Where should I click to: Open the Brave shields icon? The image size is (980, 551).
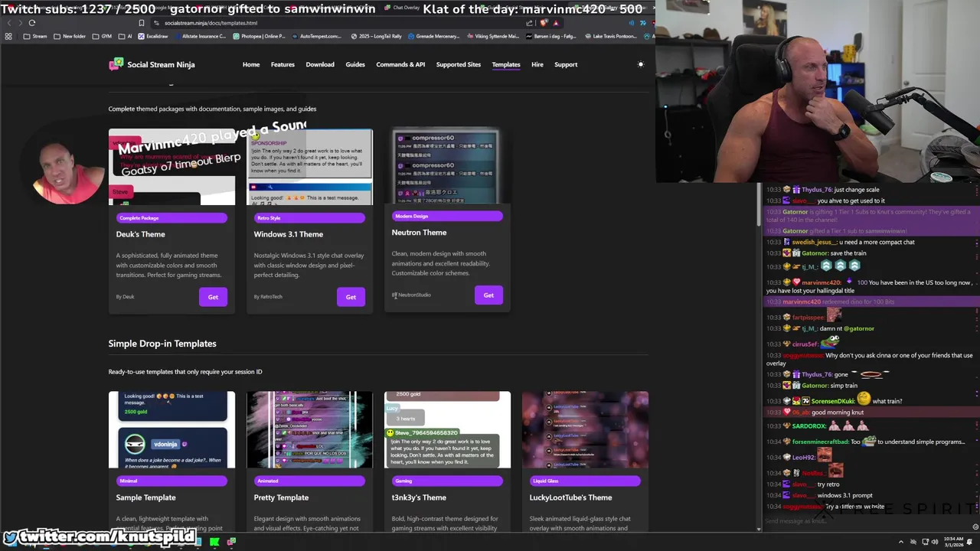pyautogui.click(x=544, y=23)
